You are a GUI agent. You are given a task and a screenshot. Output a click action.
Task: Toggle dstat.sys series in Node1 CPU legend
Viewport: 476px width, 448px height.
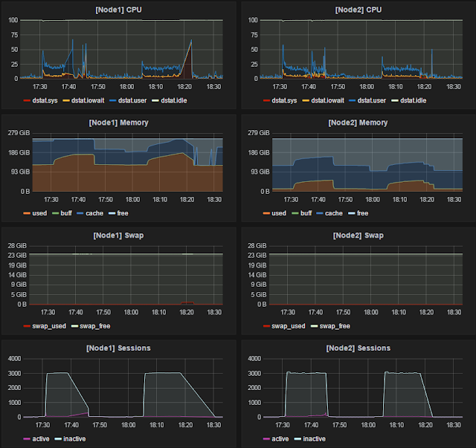point(40,100)
